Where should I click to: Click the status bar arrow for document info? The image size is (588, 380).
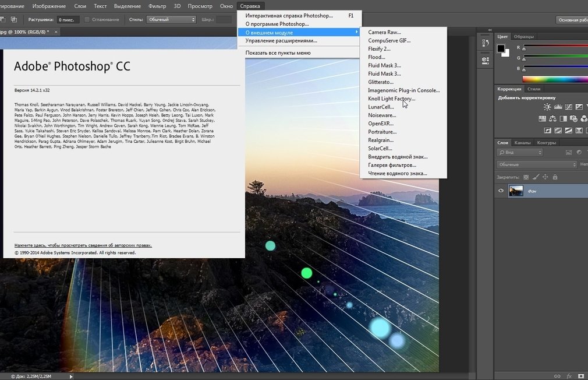point(71,377)
